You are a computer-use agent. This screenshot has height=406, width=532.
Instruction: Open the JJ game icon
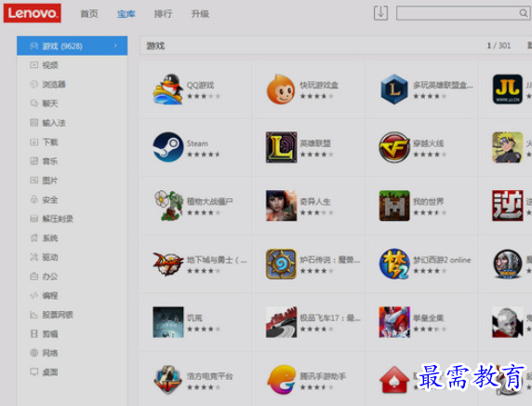click(508, 89)
